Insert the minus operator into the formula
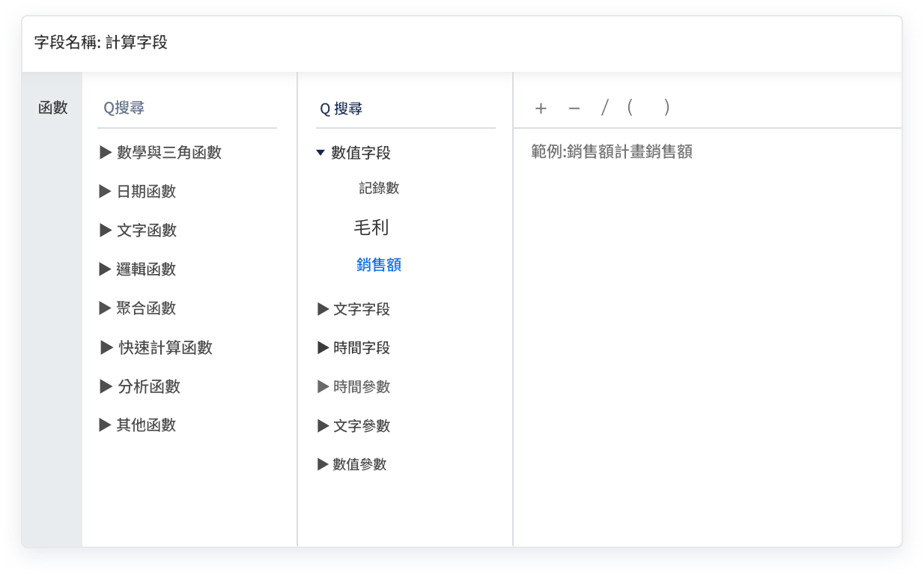 [573, 108]
